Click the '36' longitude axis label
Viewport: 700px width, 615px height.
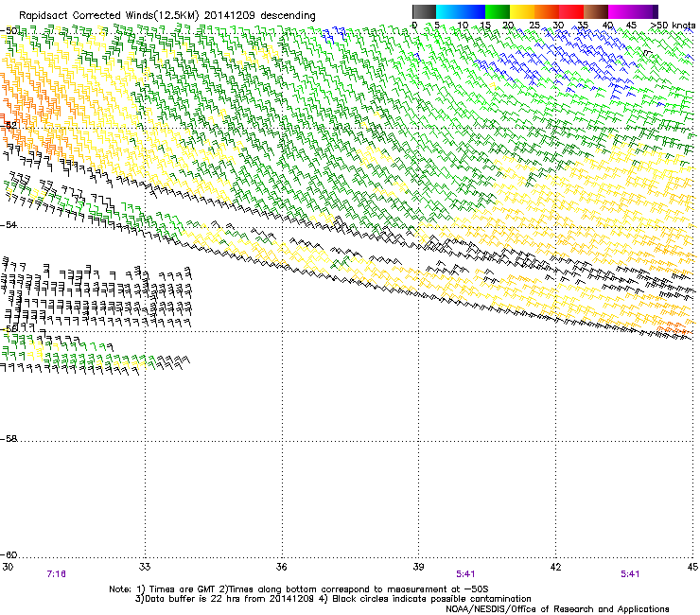[282, 567]
